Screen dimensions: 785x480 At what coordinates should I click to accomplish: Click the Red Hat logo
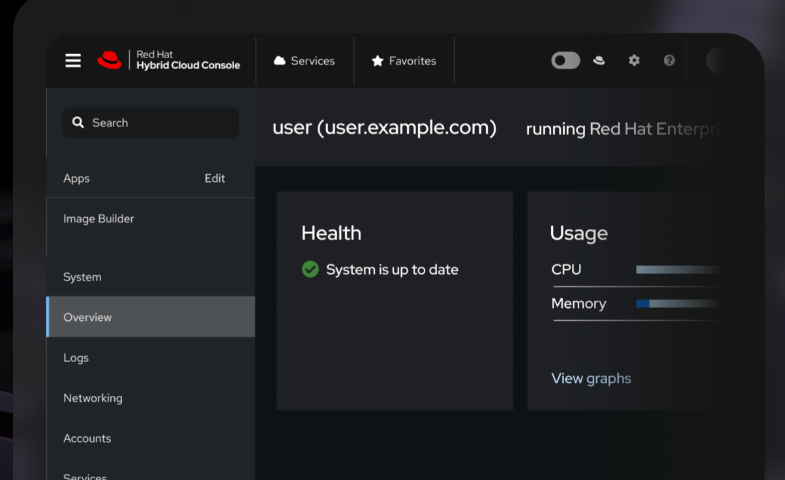(109, 61)
